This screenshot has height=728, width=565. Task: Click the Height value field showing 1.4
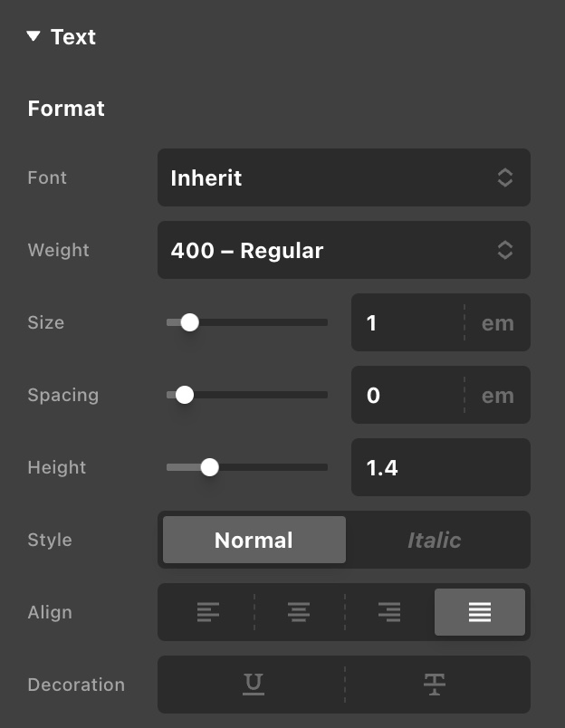tap(440, 468)
